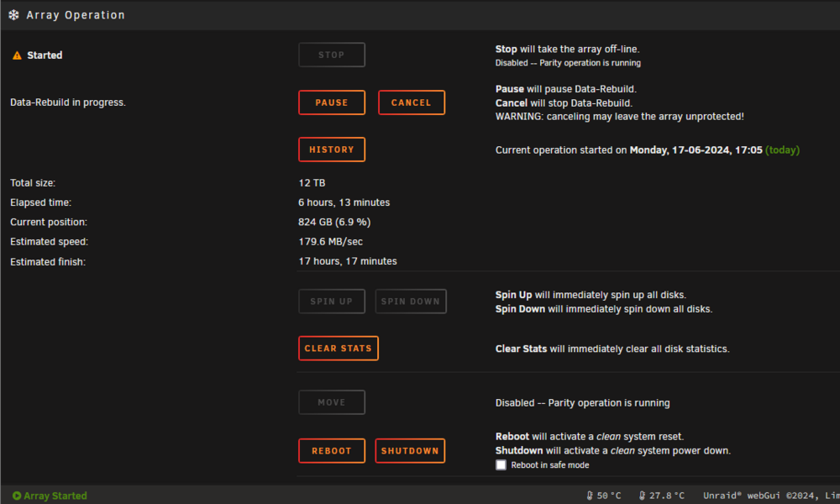Click the 27.8 °C temperature reading
This screenshot has height=504, width=840.
pos(667,496)
